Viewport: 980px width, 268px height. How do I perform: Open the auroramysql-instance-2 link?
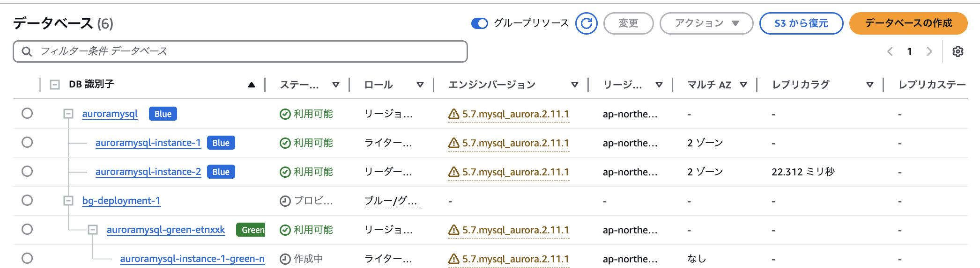[148, 172]
